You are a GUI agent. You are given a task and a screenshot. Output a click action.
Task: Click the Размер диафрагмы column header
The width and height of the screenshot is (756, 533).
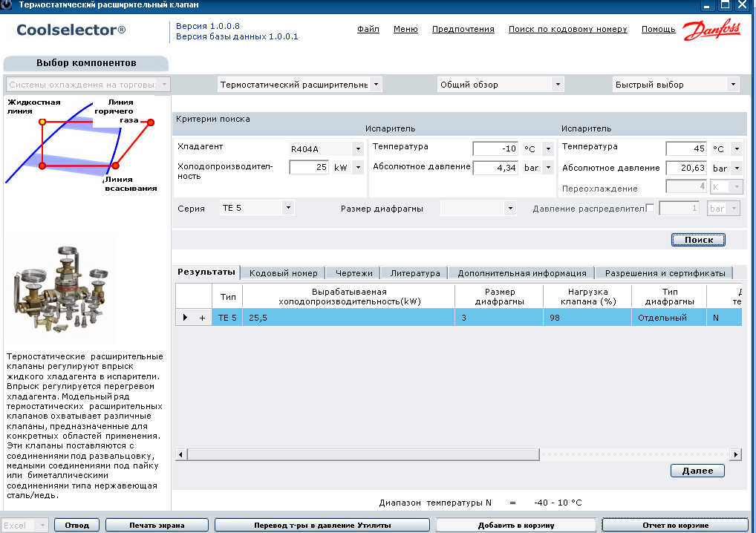[x=500, y=296]
